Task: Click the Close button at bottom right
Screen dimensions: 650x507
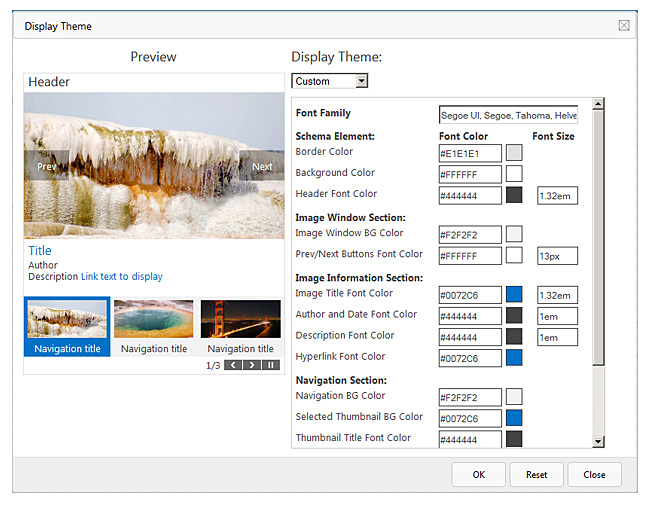Action: click(x=594, y=474)
